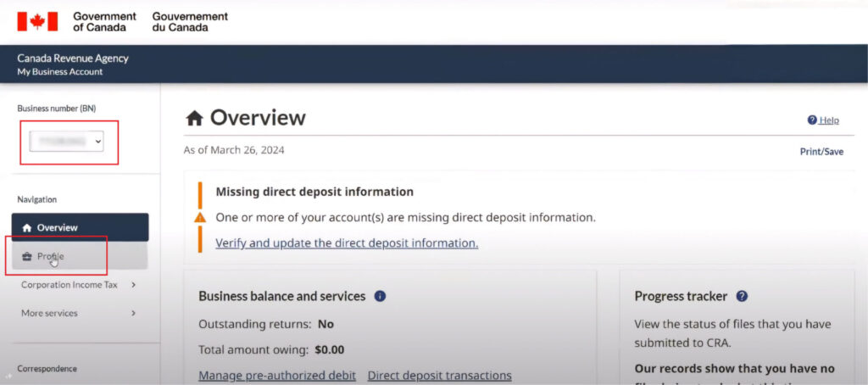Click the briefcase icon beside Profile
Viewport: 868px width, 385px height.
tap(27, 256)
